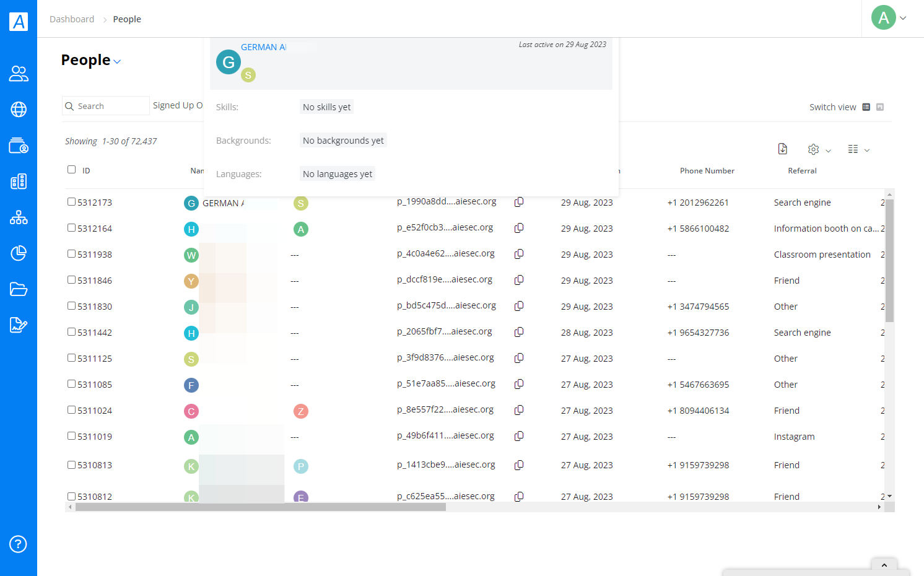This screenshot has width=924, height=576.
Task: Open GERMAN A profile link in popup
Action: click(x=263, y=47)
